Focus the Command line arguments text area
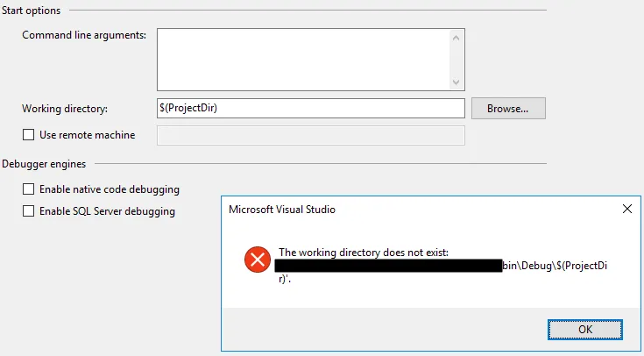 304,60
